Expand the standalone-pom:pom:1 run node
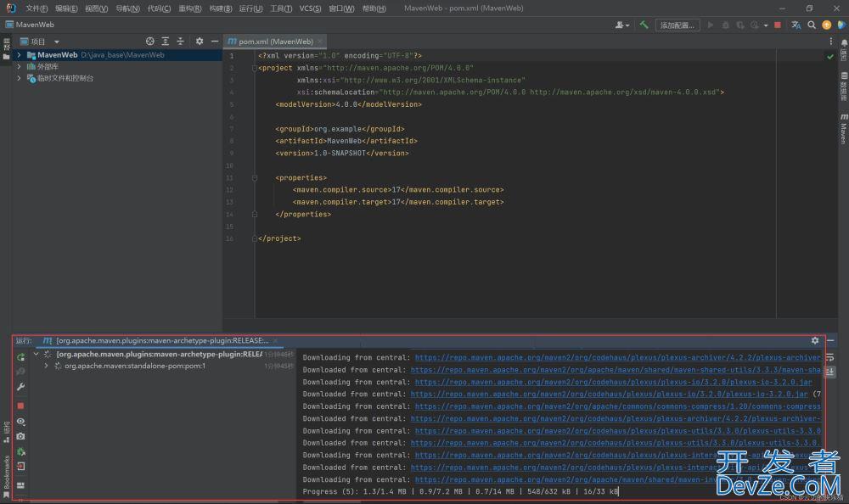Screen dimensions: 849x504 46,366
